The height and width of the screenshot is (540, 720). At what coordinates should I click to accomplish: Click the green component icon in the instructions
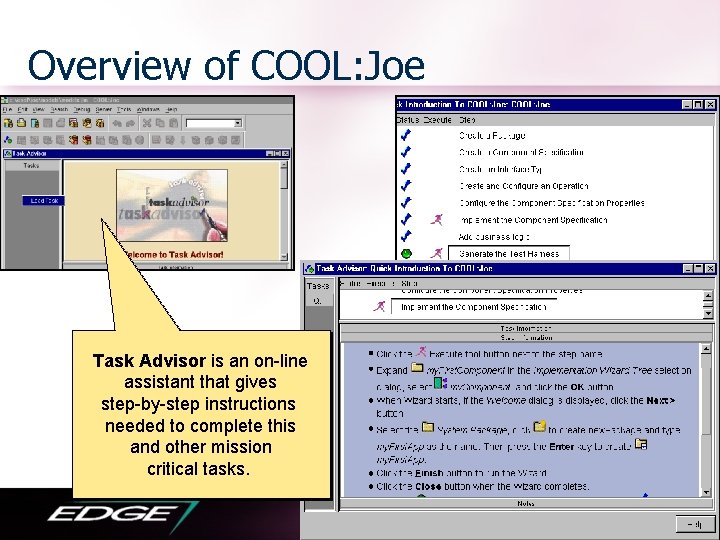point(440,383)
